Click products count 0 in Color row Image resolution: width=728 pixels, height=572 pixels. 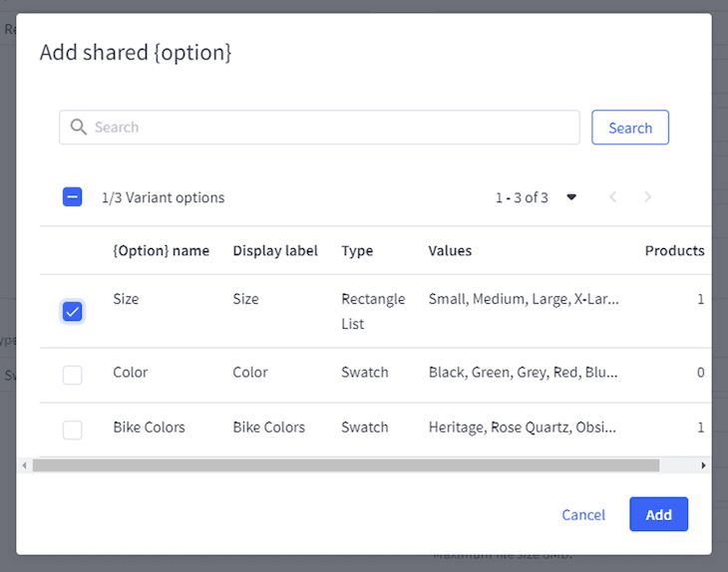(x=701, y=373)
